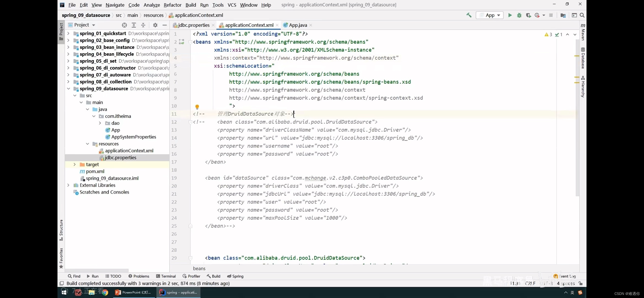Hide the Project tool window
The width and height of the screenshot is (644, 298).
tap(165, 25)
